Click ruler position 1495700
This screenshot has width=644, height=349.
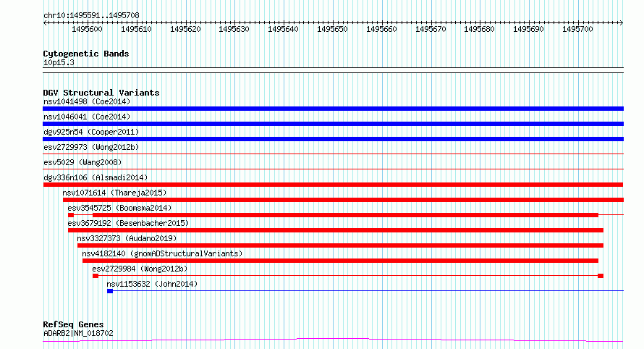coord(578,29)
